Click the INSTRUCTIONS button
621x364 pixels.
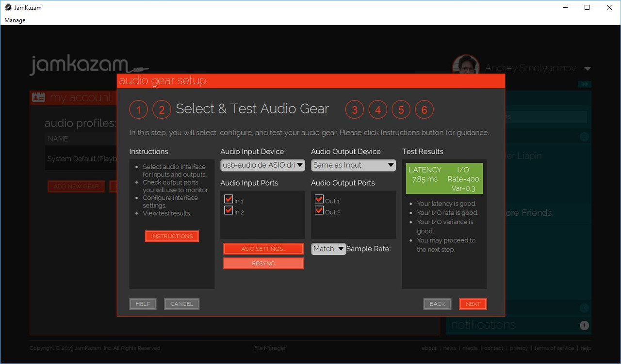click(172, 236)
